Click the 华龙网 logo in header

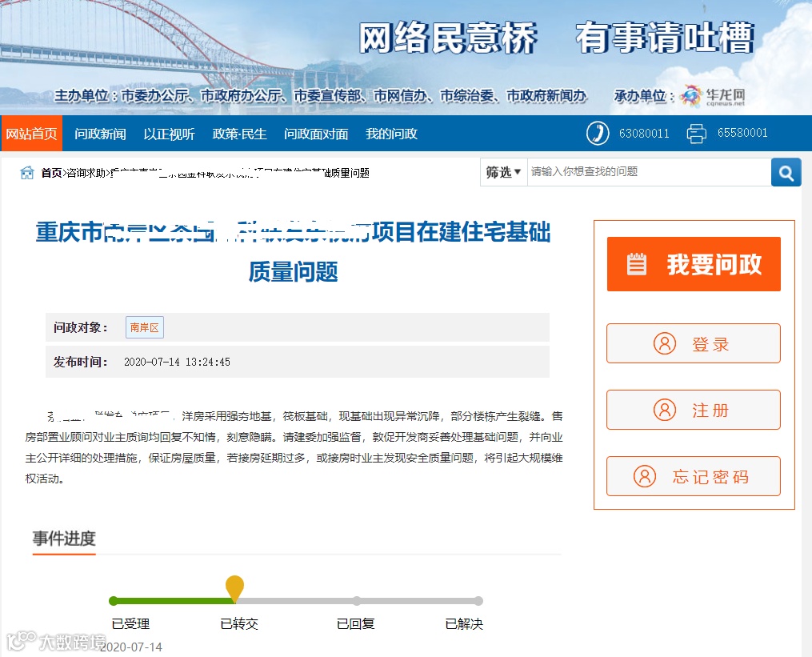[x=713, y=96]
